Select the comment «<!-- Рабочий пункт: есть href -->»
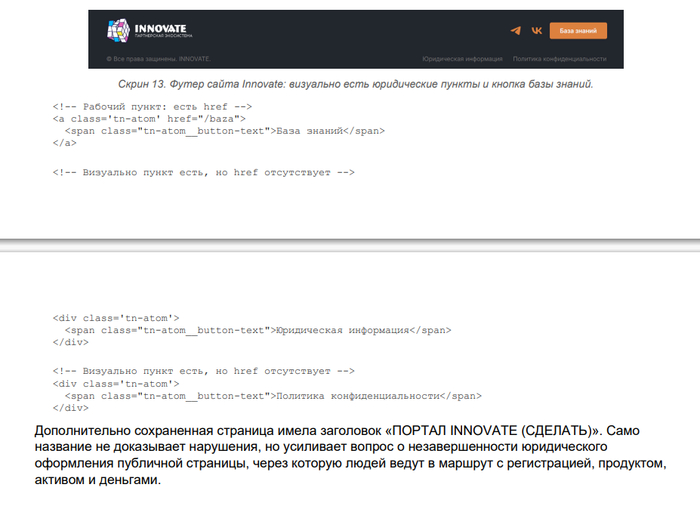The height and width of the screenshot is (506, 700). (x=152, y=107)
